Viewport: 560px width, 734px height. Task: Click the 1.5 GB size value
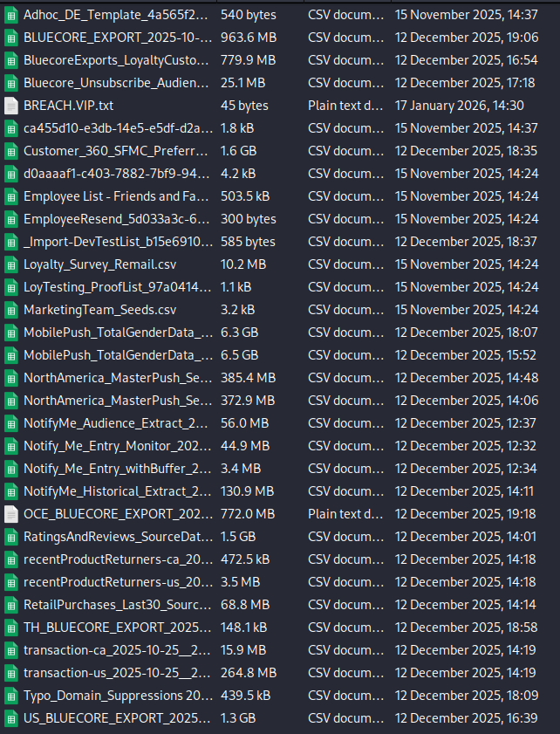(237, 537)
